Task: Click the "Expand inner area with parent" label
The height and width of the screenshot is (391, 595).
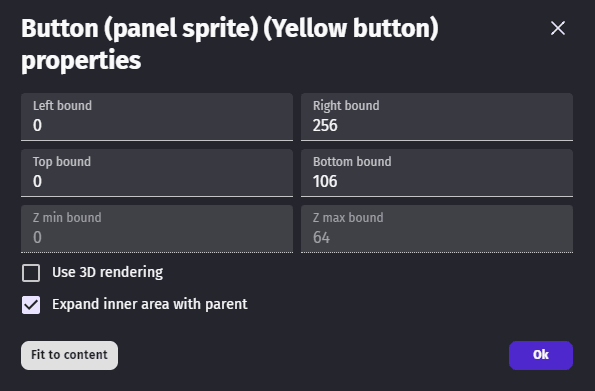Action: (150, 304)
